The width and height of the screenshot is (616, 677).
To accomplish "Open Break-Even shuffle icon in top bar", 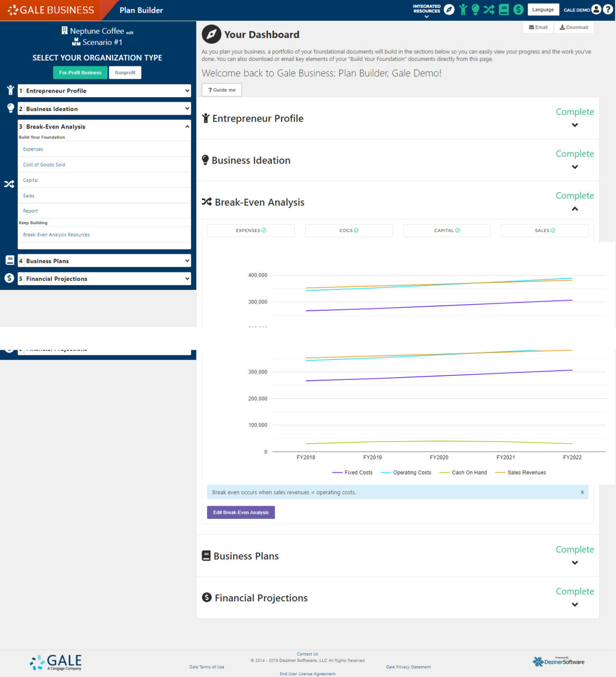I will point(489,10).
